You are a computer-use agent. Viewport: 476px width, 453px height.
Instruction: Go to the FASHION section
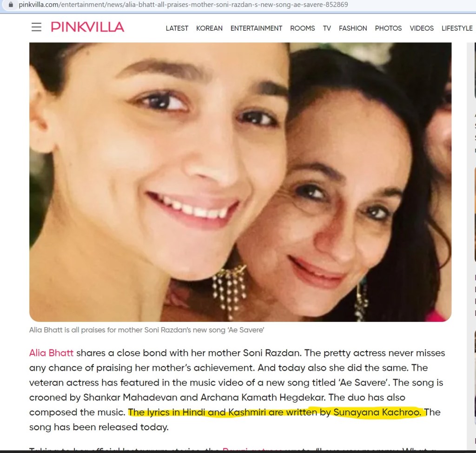click(353, 28)
